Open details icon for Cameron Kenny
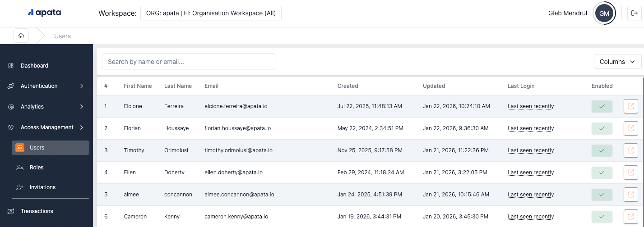This screenshot has height=227, width=644. 630,217
